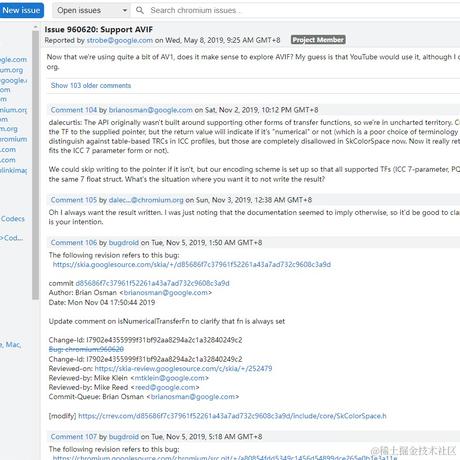Expand Show 103 older comments
The image size is (460, 460).
tap(91, 85)
